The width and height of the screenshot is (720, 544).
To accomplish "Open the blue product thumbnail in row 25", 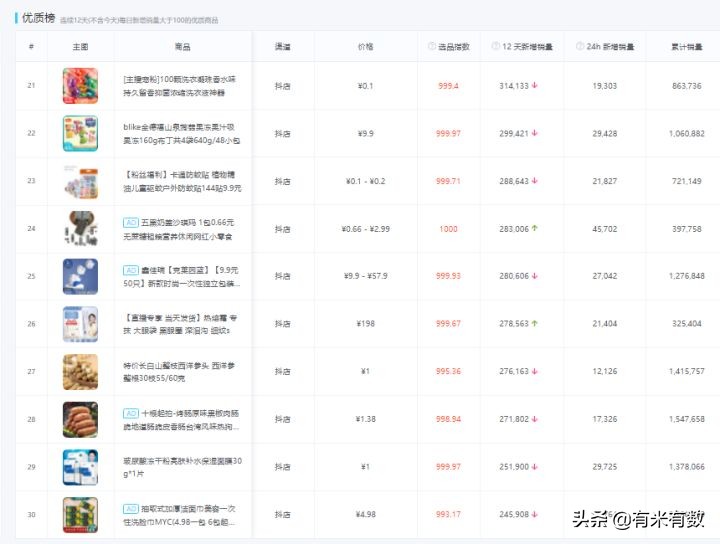I will pyautogui.click(x=80, y=276).
